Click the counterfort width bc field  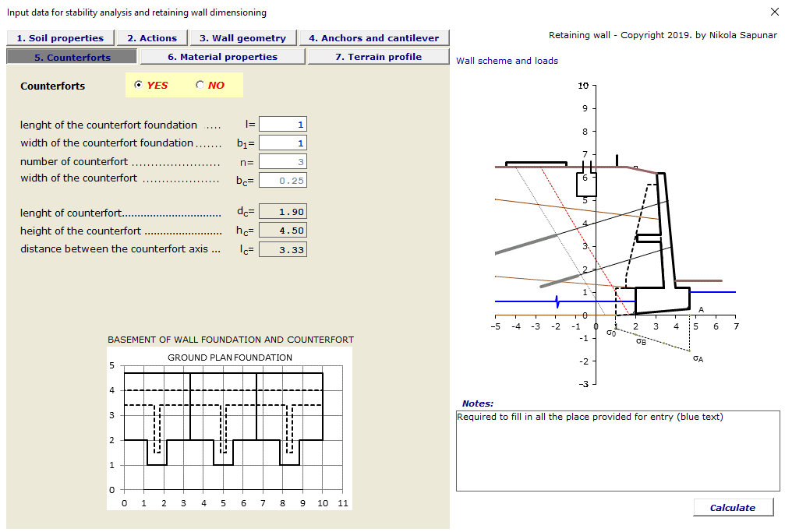pyautogui.click(x=283, y=181)
